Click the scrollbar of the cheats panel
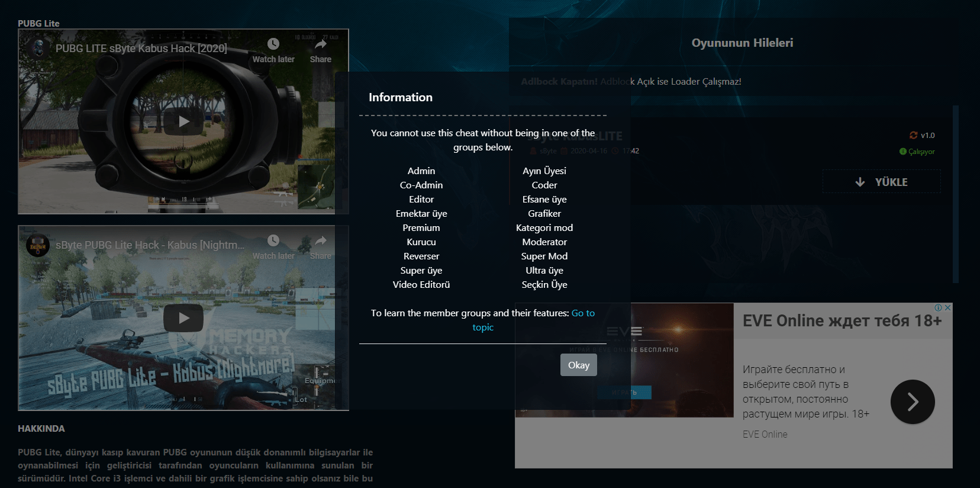This screenshot has width=980, height=488. pyautogui.click(x=955, y=194)
